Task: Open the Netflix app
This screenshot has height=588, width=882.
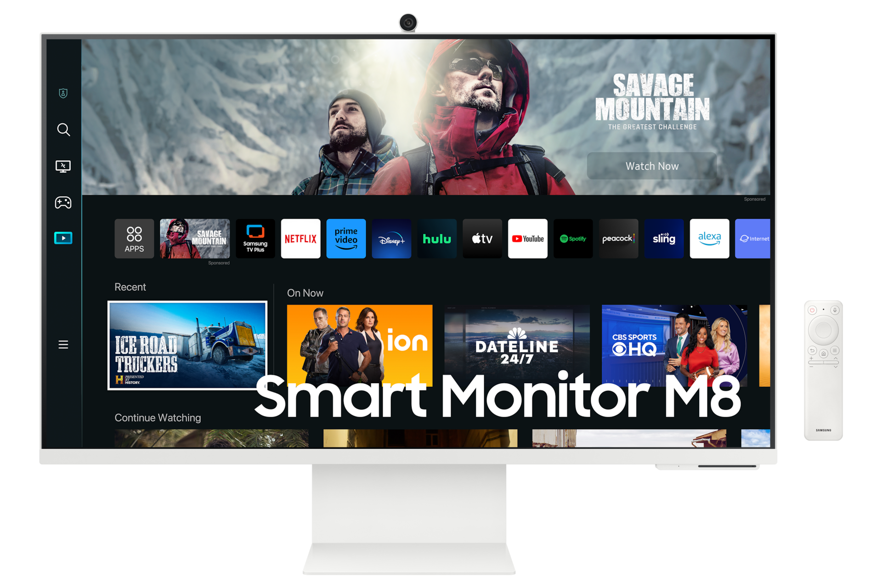Action: pos(300,239)
